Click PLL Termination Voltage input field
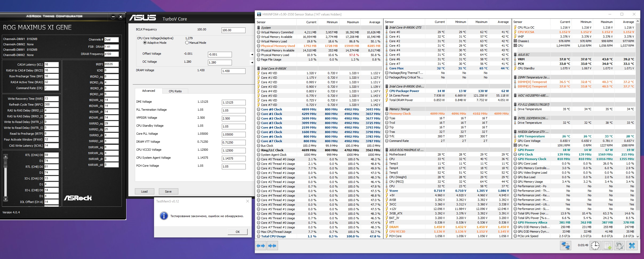 point(234,110)
